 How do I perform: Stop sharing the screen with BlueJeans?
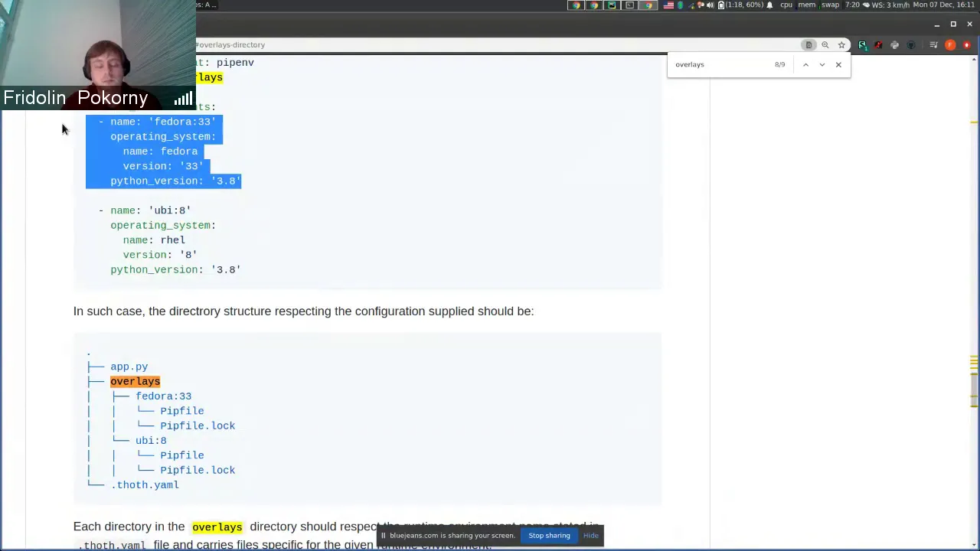click(x=549, y=535)
